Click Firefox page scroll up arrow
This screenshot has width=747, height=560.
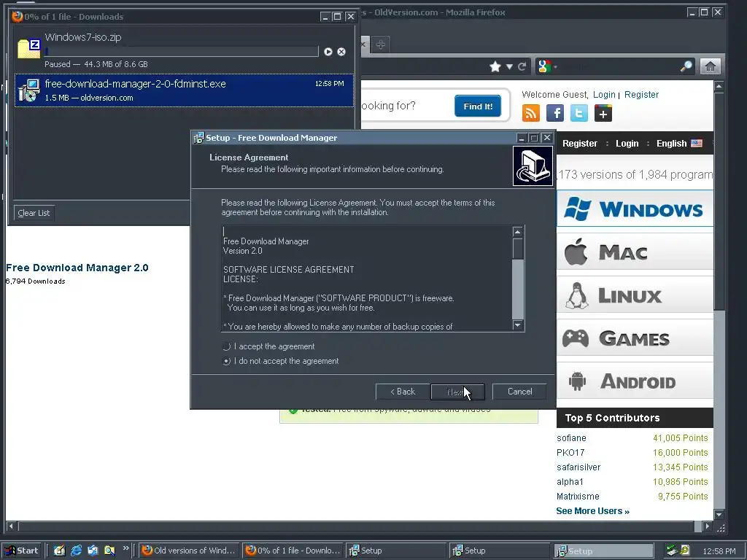(719, 86)
